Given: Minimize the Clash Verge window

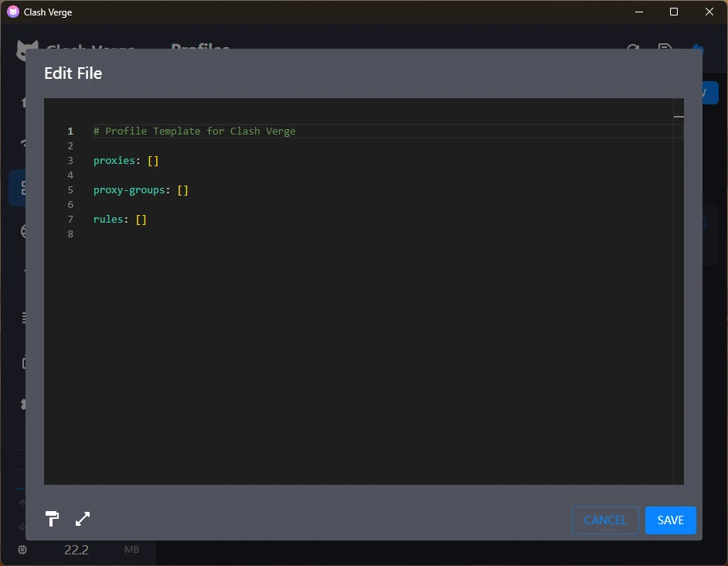Looking at the screenshot, I should click(x=638, y=12).
